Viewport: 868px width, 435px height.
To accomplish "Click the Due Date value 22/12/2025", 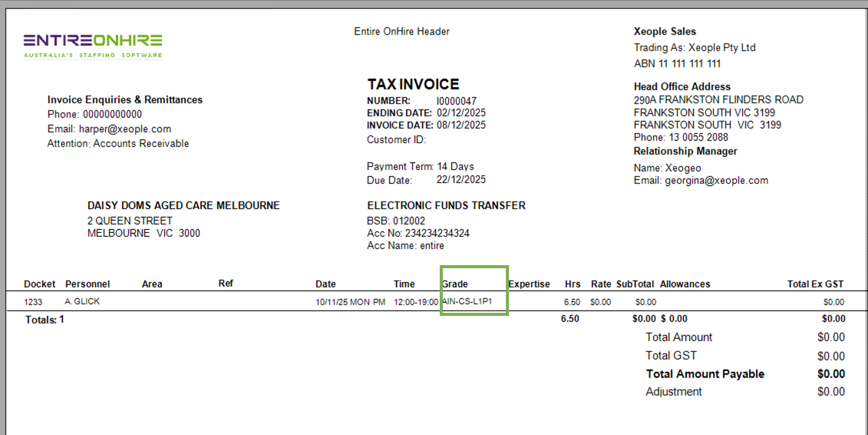I will click(x=461, y=180).
